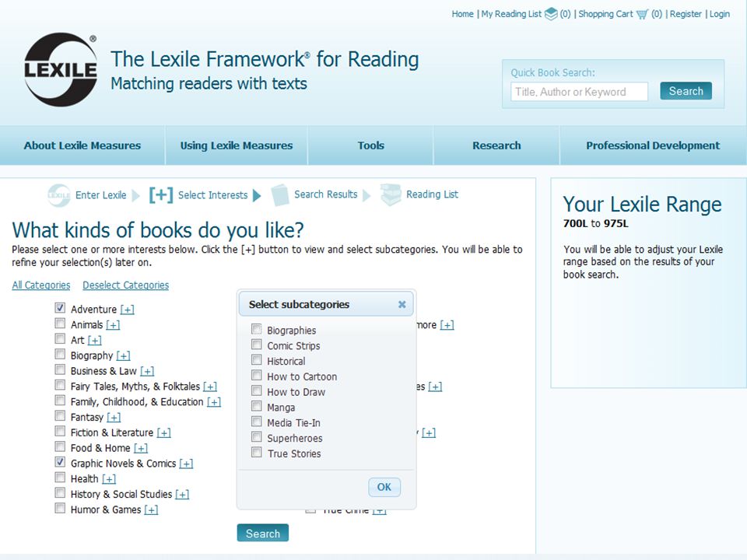The width and height of the screenshot is (747, 560).
Task: Click the Enter Lexile step link
Action: point(101,195)
